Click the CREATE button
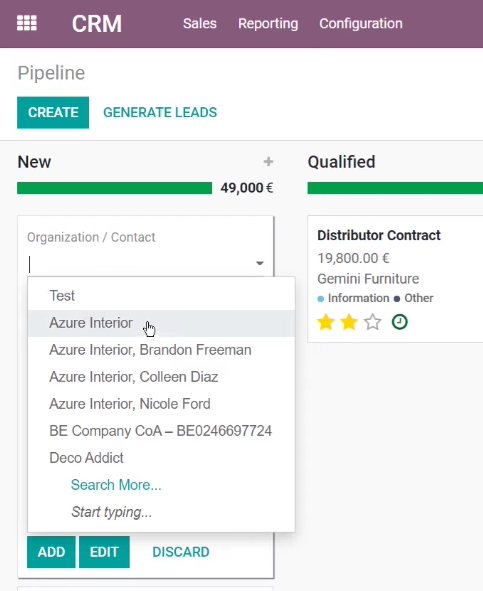 pyautogui.click(x=53, y=112)
